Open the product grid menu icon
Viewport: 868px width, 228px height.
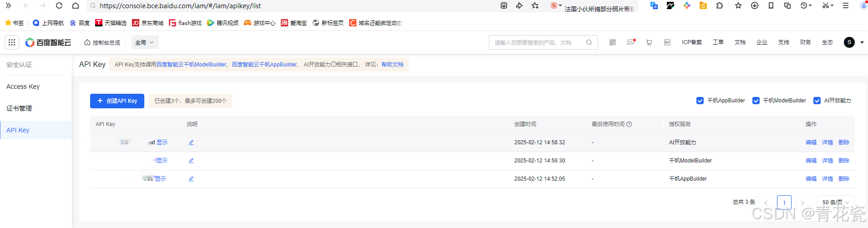[x=12, y=42]
